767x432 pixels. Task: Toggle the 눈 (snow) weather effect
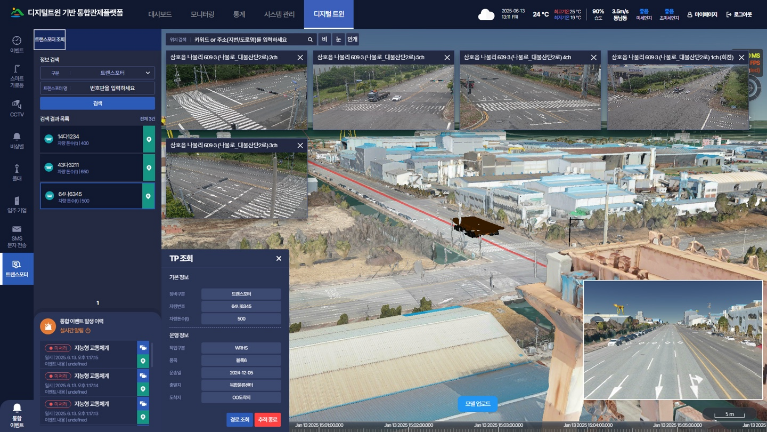tap(337, 38)
